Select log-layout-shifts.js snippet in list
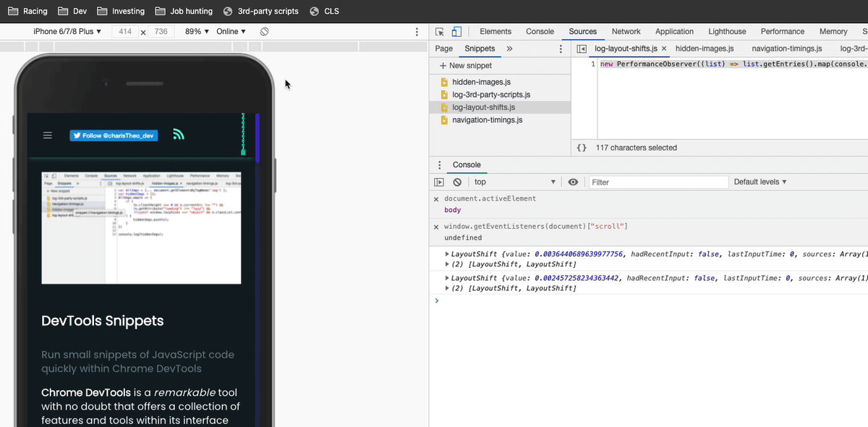Screen dimensions: 868x427 [x=483, y=107]
